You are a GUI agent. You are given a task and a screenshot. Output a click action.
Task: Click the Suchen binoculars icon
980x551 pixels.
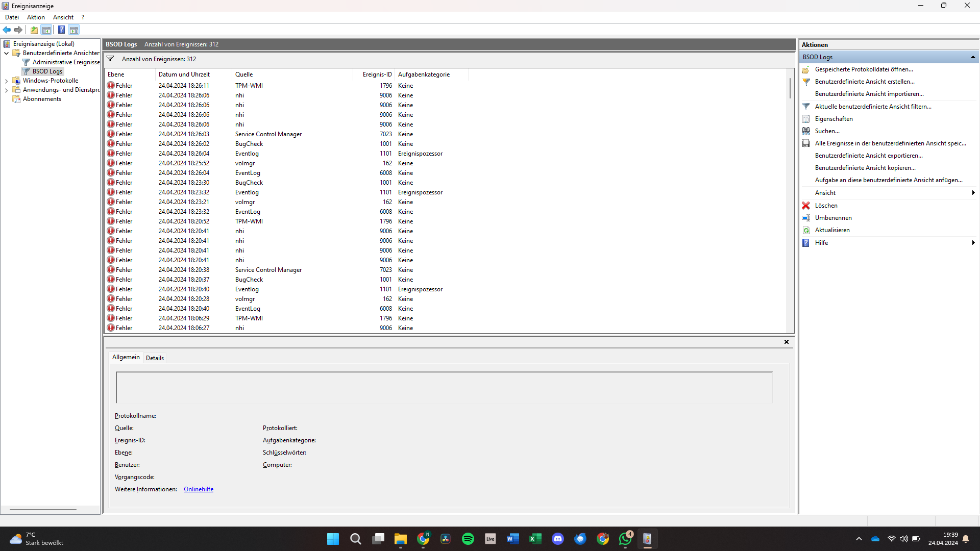click(x=806, y=131)
